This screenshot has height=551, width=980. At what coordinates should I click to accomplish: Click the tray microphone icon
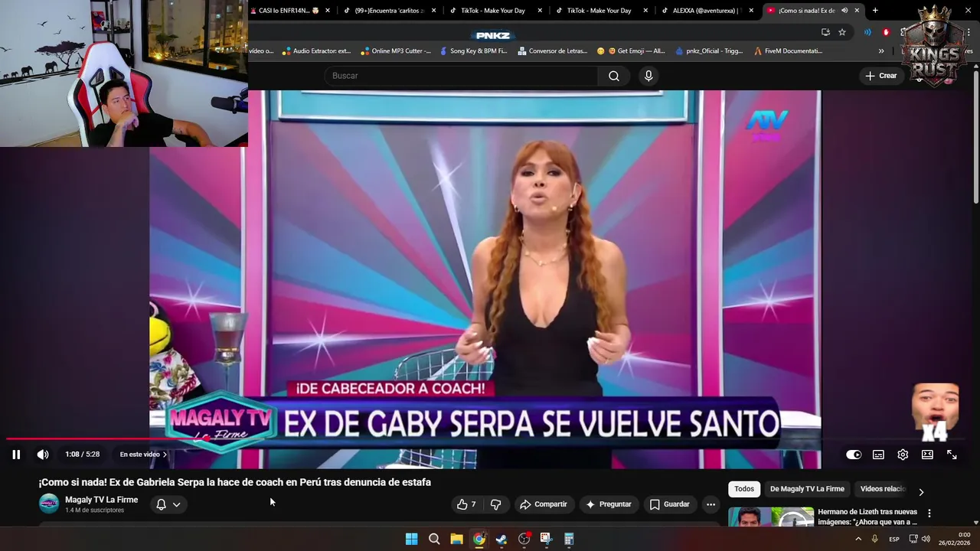click(x=875, y=539)
